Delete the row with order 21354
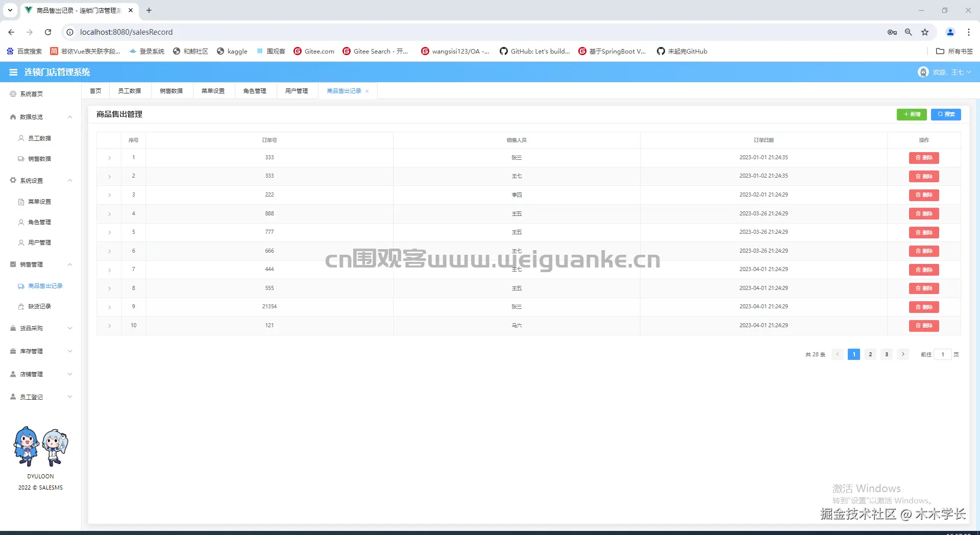Screen dimensions: 980x535 (x=924, y=307)
